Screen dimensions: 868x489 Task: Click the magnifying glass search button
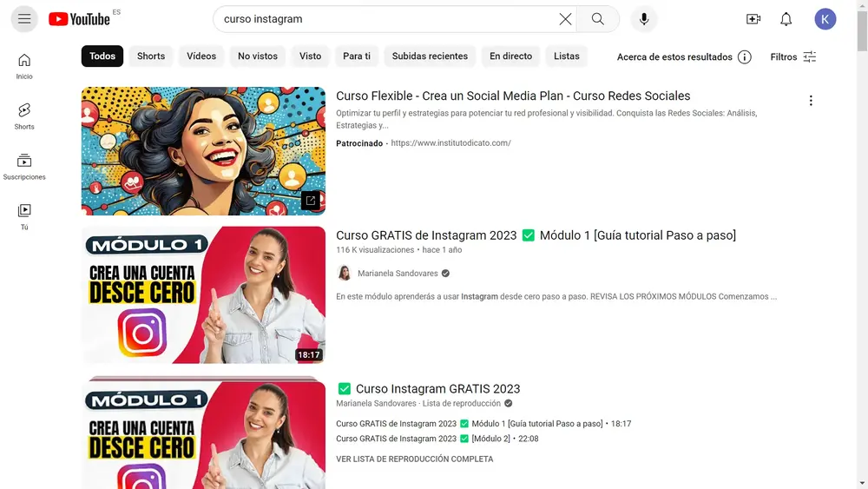(x=598, y=19)
